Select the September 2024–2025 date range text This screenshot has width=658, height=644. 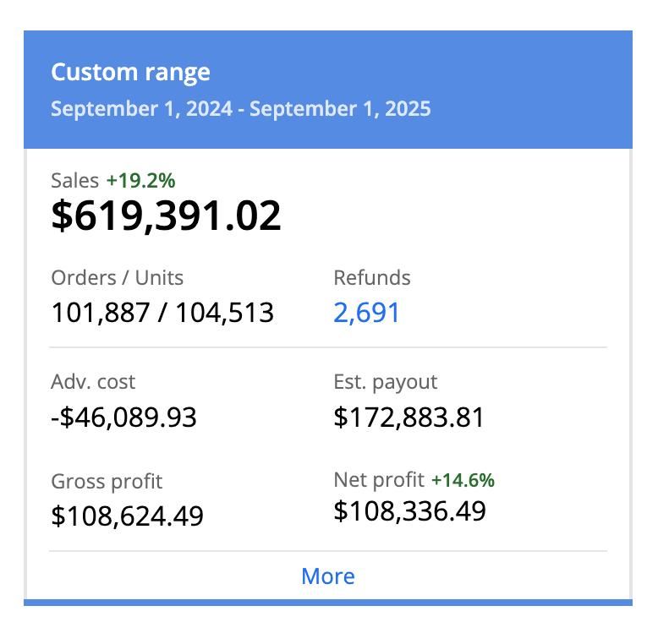[x=240, y=109]
